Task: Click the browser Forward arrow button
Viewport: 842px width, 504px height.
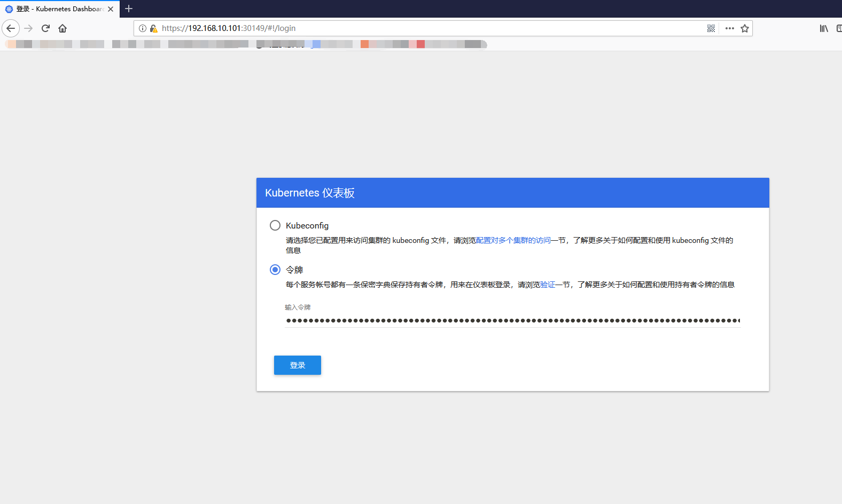Action: (29, 28)
